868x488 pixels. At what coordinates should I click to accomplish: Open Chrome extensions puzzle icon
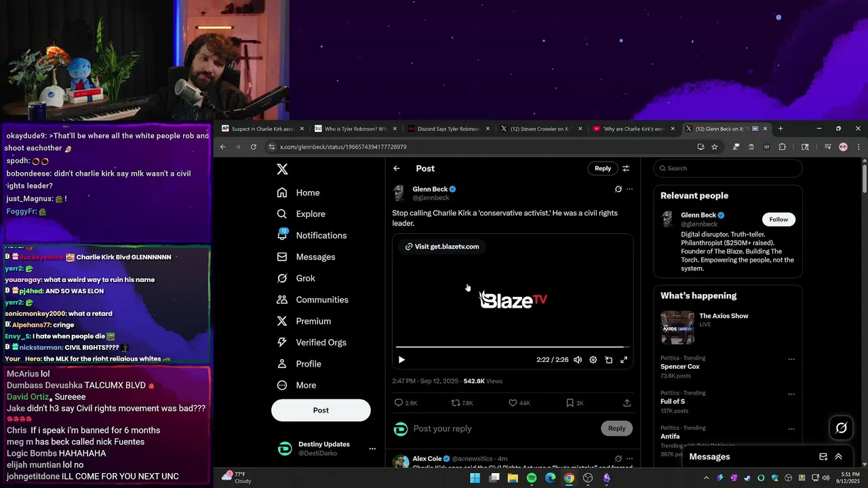(x=782, y=147)
